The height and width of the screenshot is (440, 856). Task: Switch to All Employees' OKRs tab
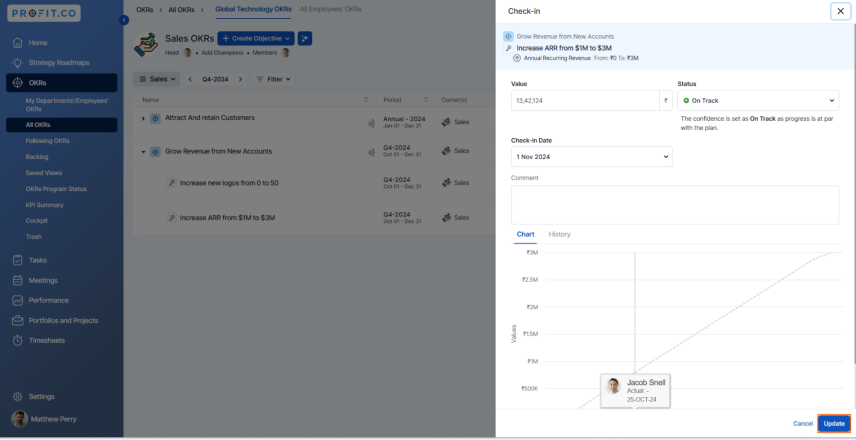coord(330,9)
